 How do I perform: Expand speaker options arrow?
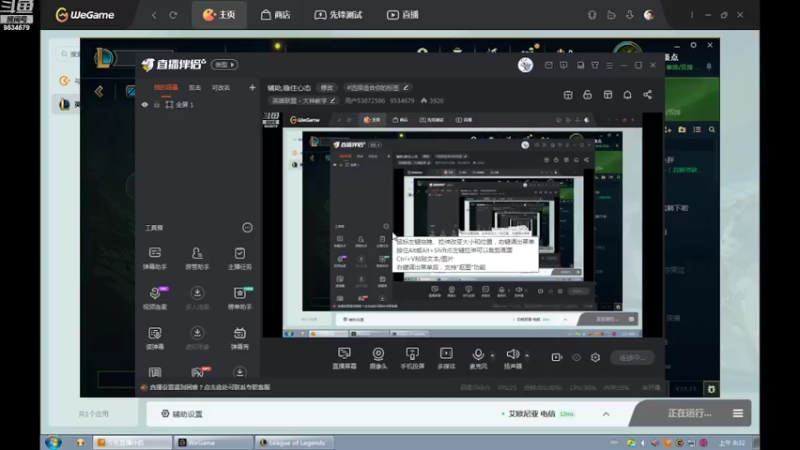click(527, 355)
